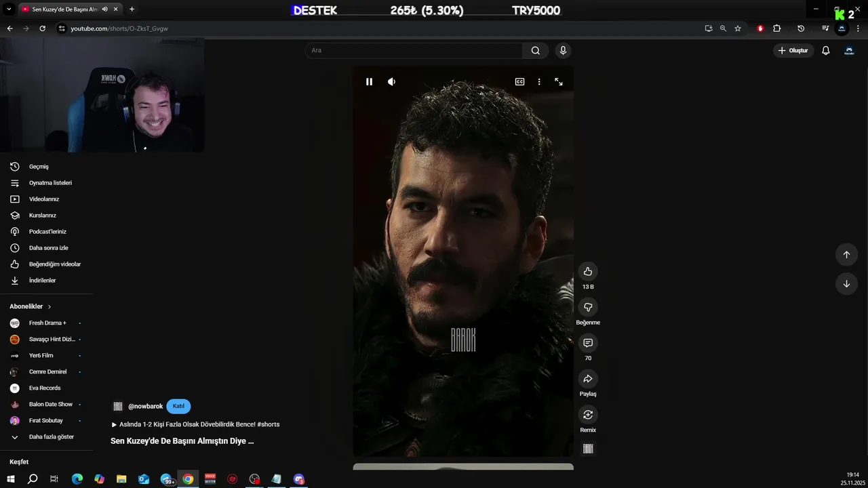Viewport: 868px width, 488px height.
Task: View site information icon in address bar
Action: tap(62, 28)
